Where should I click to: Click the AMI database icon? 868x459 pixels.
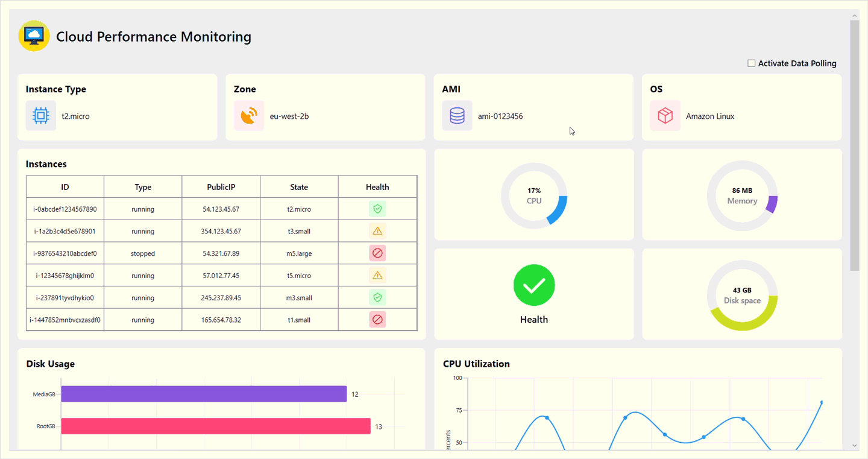(457, 116)
